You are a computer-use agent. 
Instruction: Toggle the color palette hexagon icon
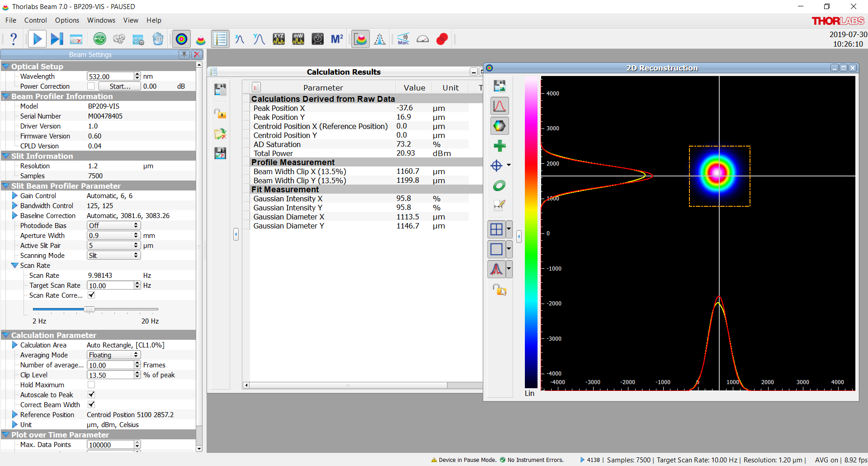click(500, 126)
